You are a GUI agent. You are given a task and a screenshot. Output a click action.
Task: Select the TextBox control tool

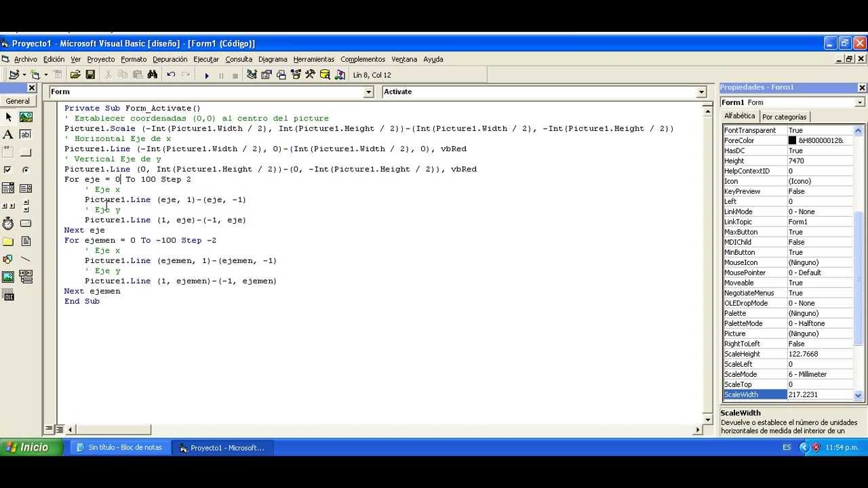coord(26,135)
